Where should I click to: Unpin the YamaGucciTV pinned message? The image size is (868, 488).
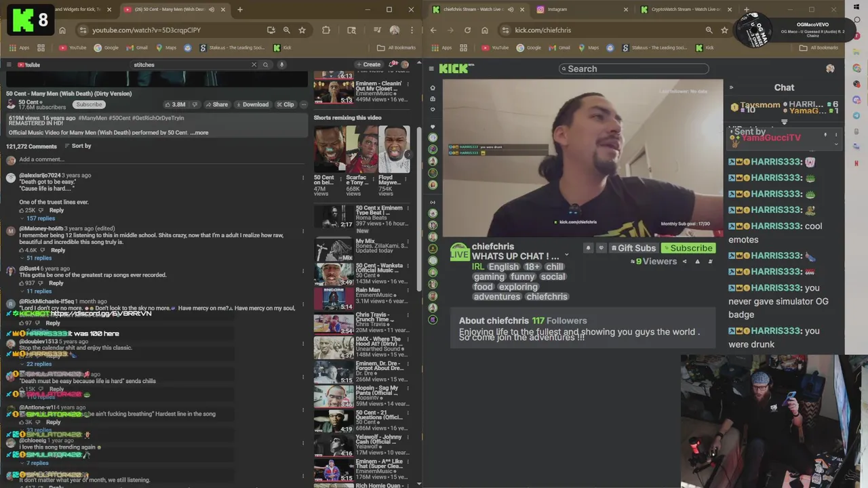click(x=825, y=135)
